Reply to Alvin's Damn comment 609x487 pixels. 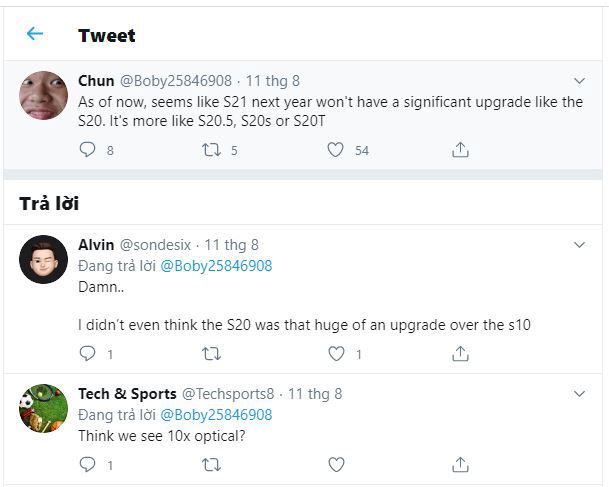87,353
